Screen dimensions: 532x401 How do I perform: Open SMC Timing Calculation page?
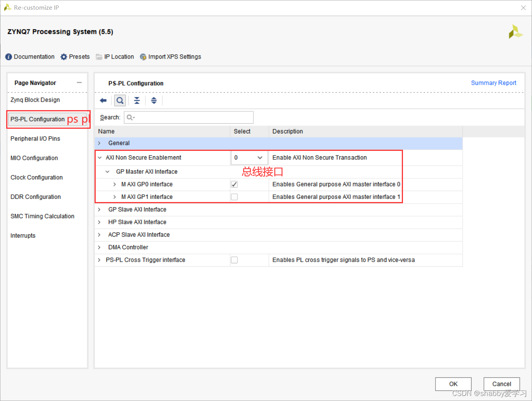tap(42, 216)
